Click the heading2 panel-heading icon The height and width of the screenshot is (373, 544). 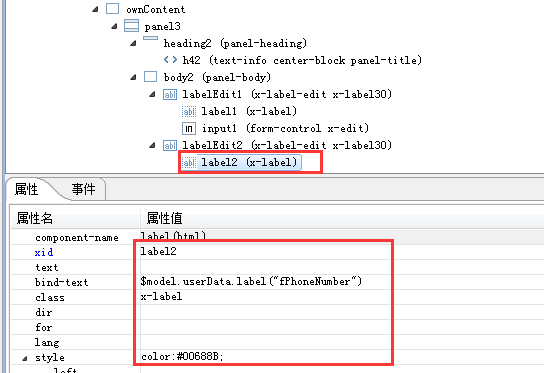[151, 38]
